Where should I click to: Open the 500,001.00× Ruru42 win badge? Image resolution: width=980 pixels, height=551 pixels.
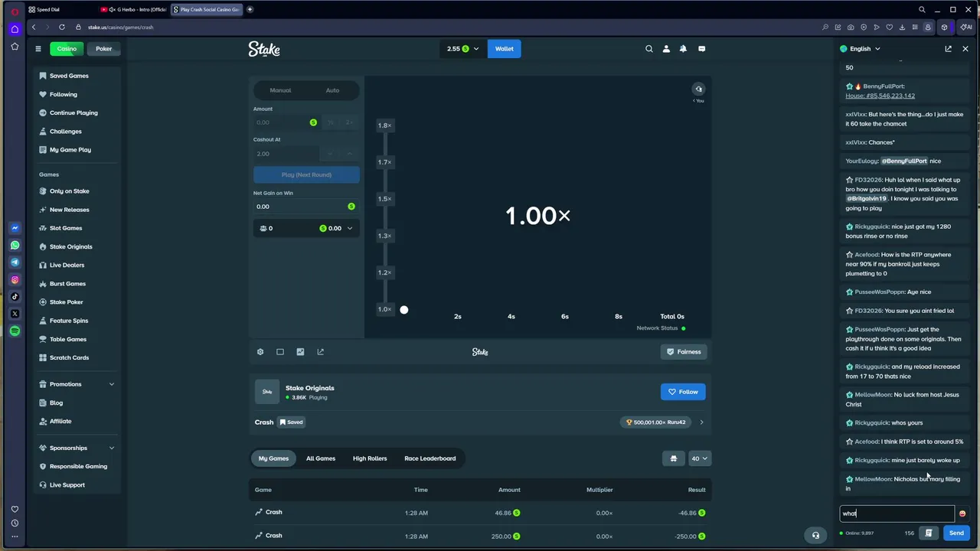tap(656, 422)
